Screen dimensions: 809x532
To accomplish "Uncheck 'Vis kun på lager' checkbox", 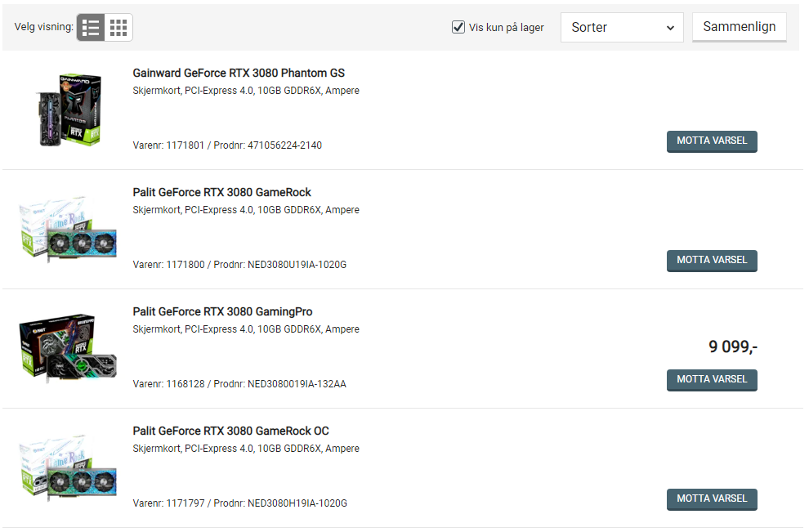I will coord(458,27).
